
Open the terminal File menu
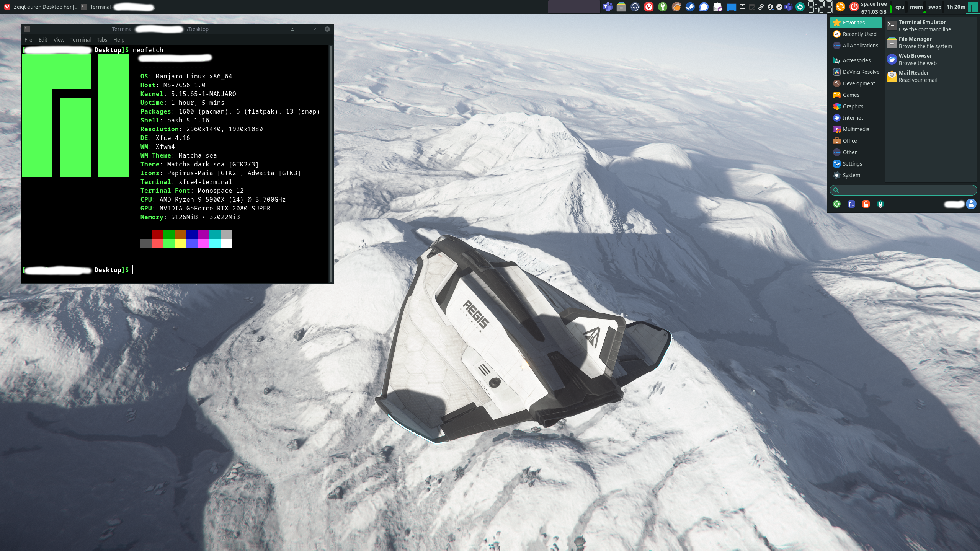pyautogui.click(x=28, y=40)
